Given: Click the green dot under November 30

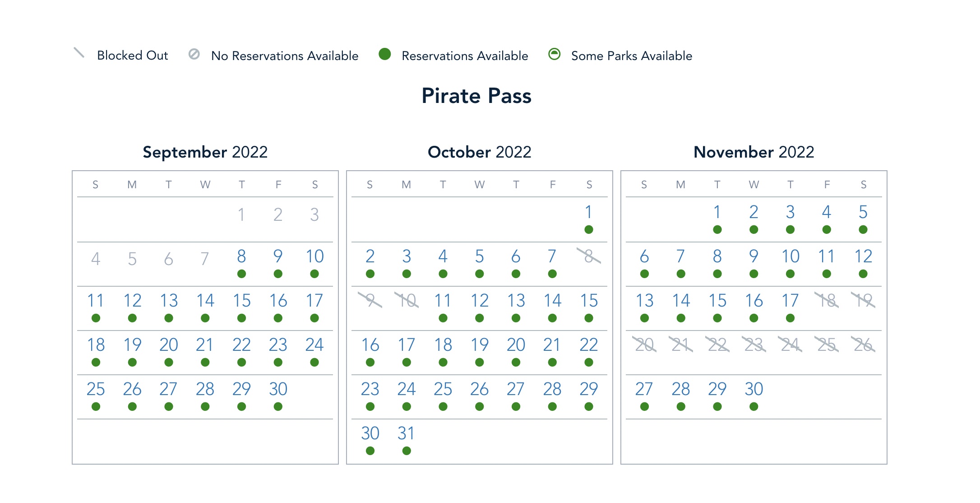Looking at the screenshot, I should pyautogui.click(x=754, y=407).
